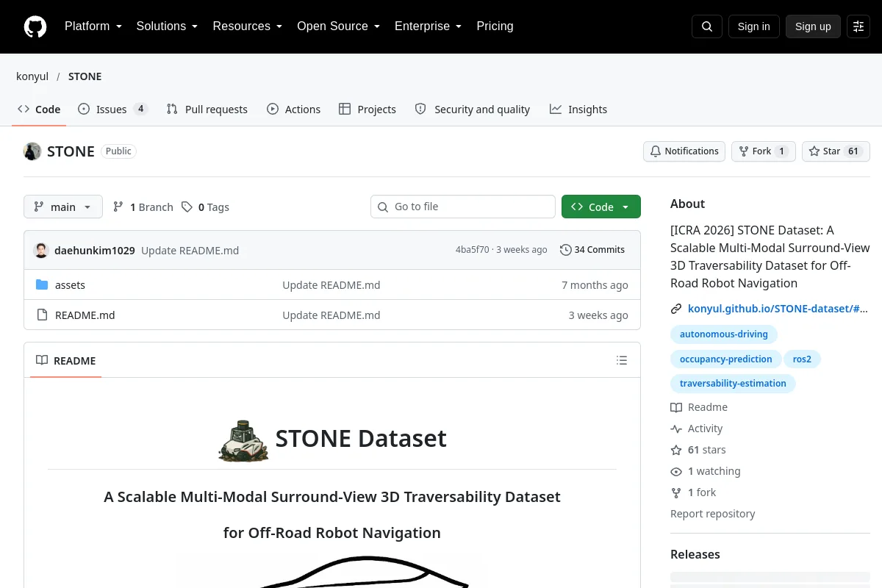Switch to the Actions tab

point(294,110)
